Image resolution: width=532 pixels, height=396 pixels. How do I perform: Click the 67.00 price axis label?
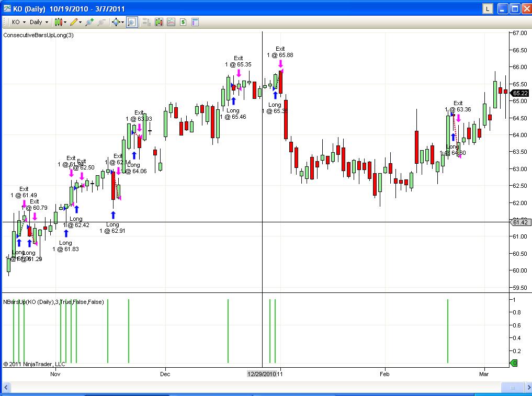[520, 33]
